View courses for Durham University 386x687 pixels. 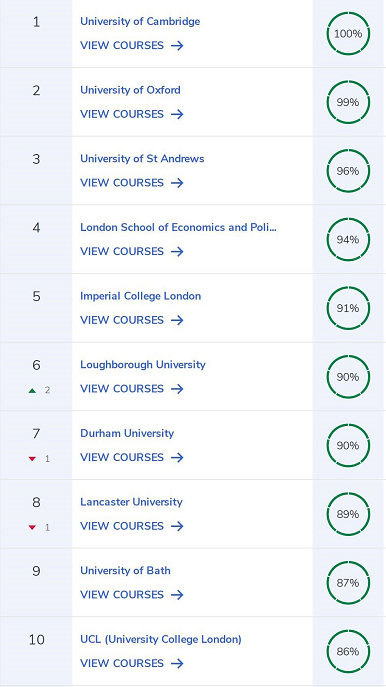[x=131, y=457]
